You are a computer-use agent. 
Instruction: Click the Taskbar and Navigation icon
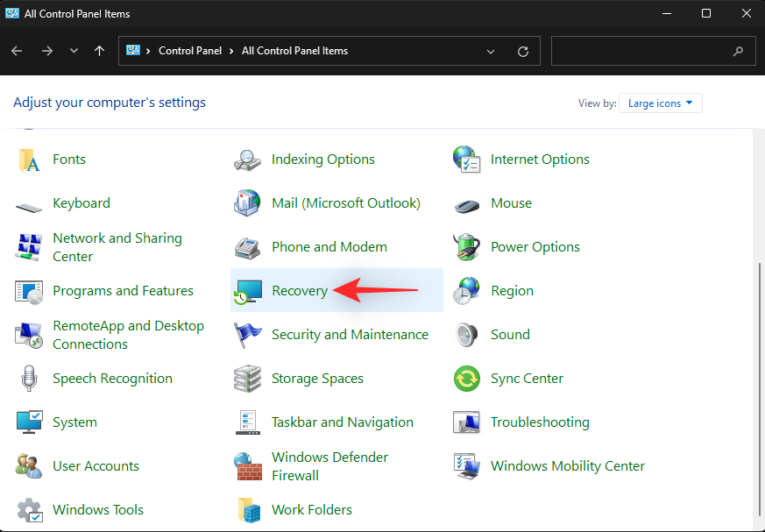[247, 422]
